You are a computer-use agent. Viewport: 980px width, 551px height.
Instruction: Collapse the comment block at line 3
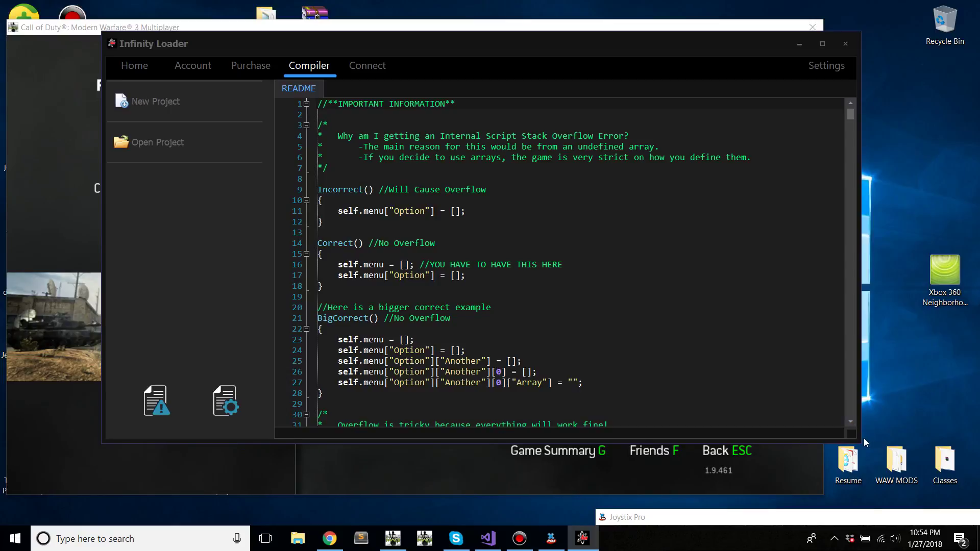pos(307,125)
